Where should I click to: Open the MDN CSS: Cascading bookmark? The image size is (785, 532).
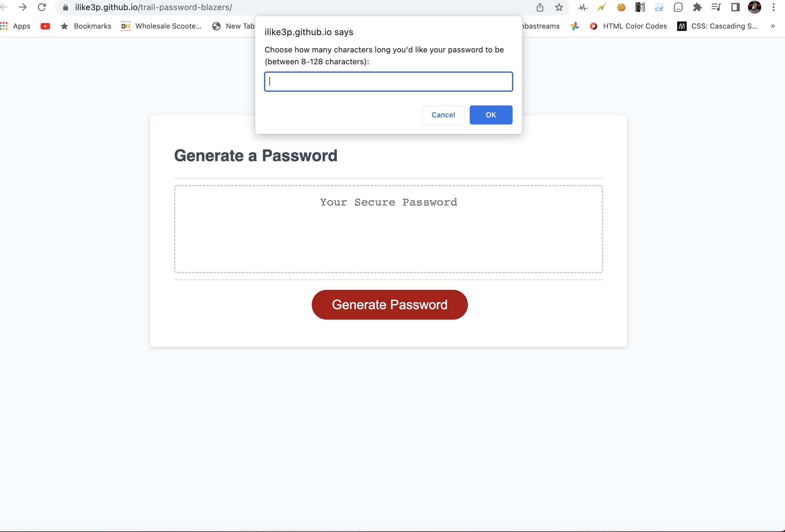[724, 26]
